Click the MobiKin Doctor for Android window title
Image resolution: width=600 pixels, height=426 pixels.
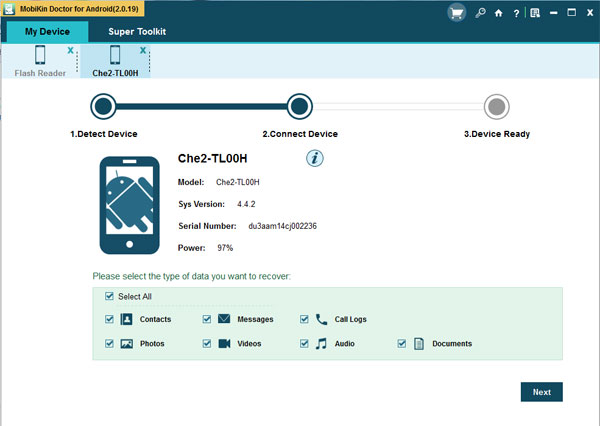click(x=79, y=8)
